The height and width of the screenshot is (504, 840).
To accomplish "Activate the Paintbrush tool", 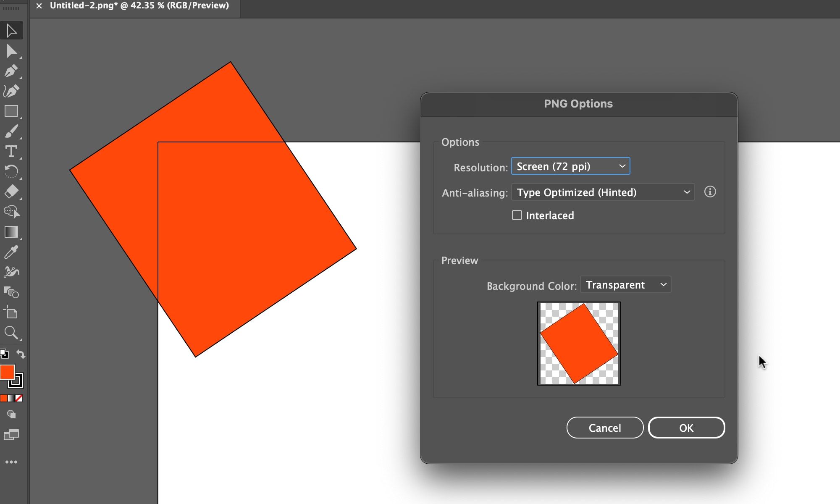I will click(x=12, y=131).
